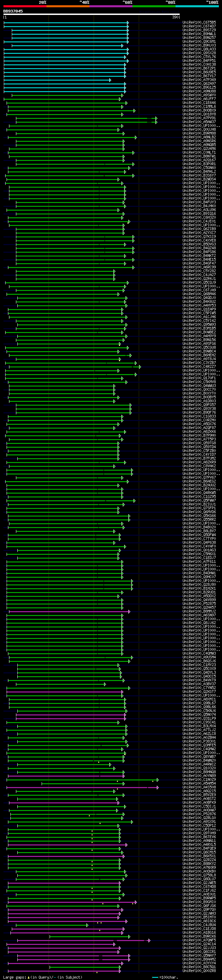Select hit label UniRef100_A9NU88
Viewport: 222px width, 980px height.
(x=199, y=91)
